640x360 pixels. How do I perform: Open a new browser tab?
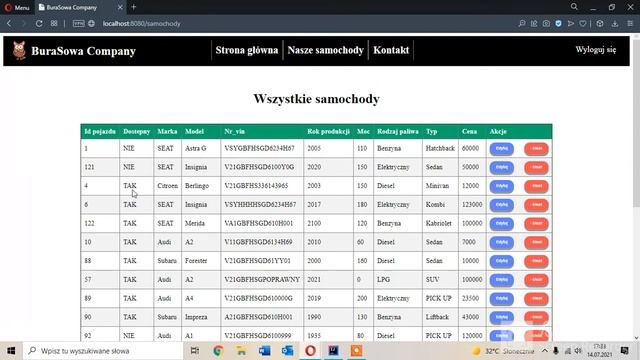pyautogui.click(x=133, y=7)
